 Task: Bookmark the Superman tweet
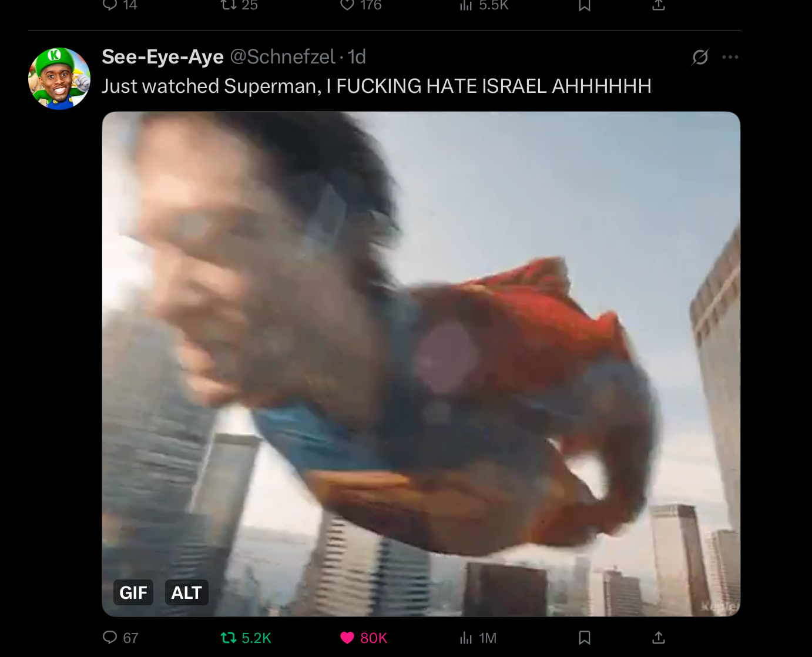click(x=585, y=638)
